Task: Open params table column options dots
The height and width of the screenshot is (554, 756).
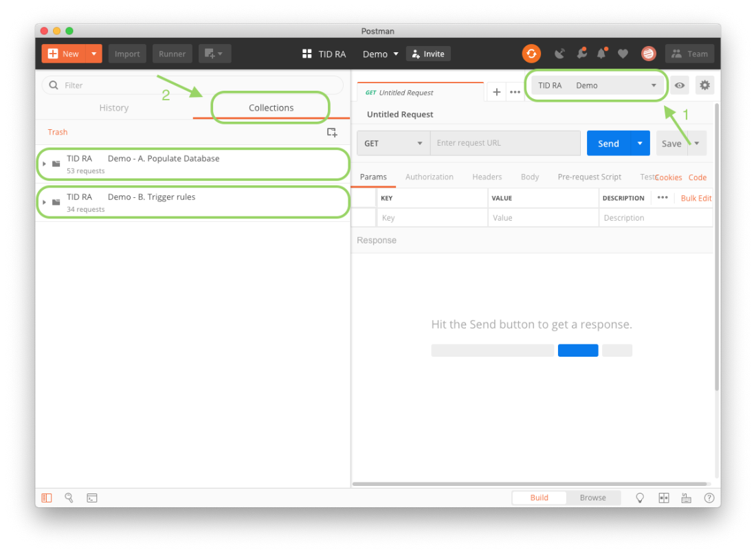Action: [x=663, y=198]
